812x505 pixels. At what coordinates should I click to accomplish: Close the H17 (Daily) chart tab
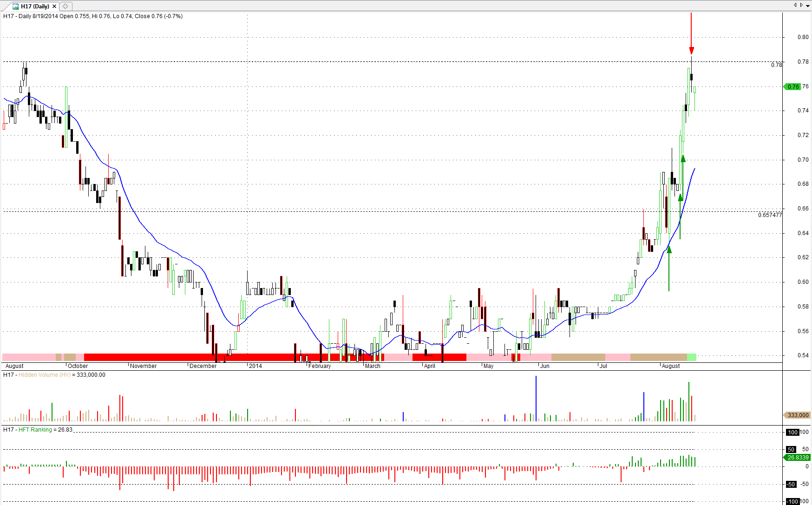tap(54, 7)
